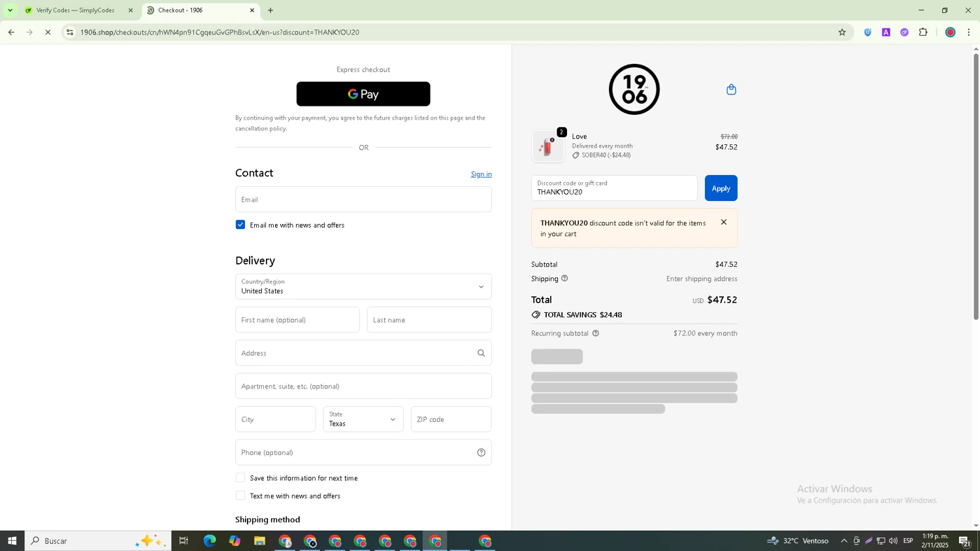
Task: Toggle Email me with news and offers
Action: pyautogui.click(x=240, y=225)
